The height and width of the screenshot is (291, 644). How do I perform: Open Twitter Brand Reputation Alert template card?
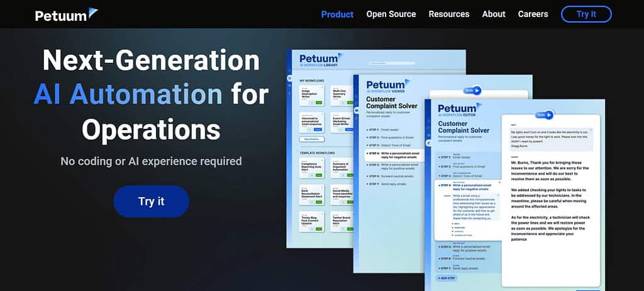[341, 222]
